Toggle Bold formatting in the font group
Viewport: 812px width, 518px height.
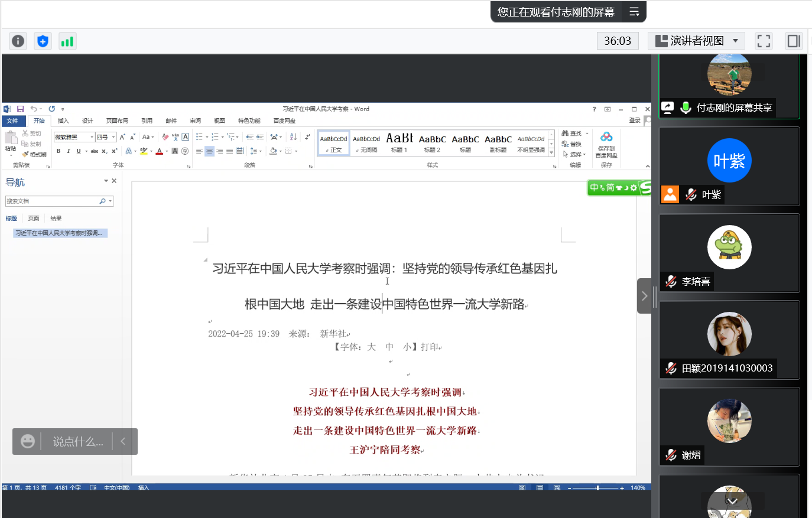tap(59, 151)
